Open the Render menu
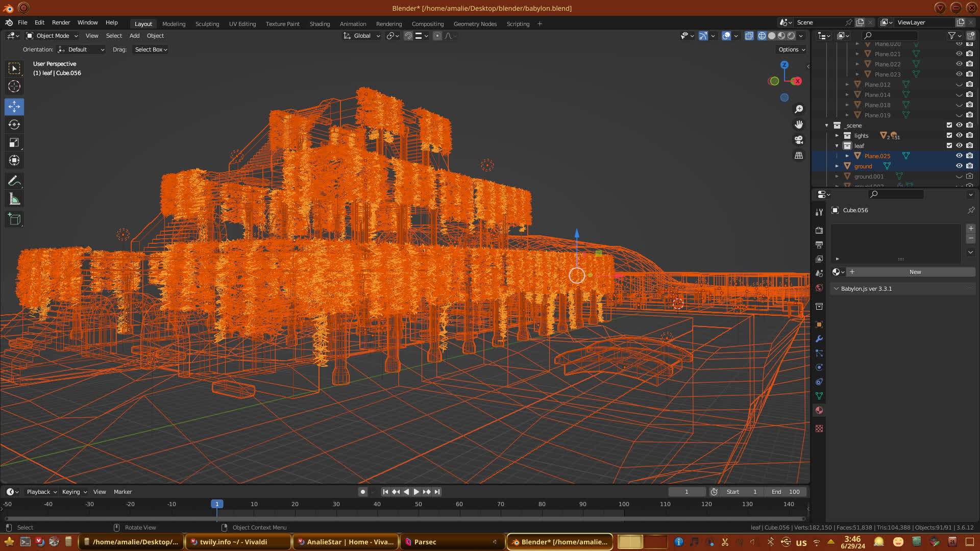Image resolution: width=980 pixels, height=551 pixels. click(x=61, y=22)
